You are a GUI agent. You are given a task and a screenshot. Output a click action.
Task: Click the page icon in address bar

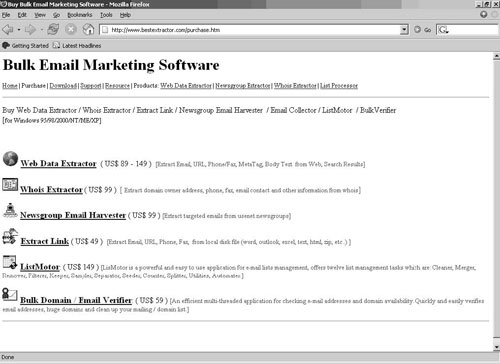[105, 30]
